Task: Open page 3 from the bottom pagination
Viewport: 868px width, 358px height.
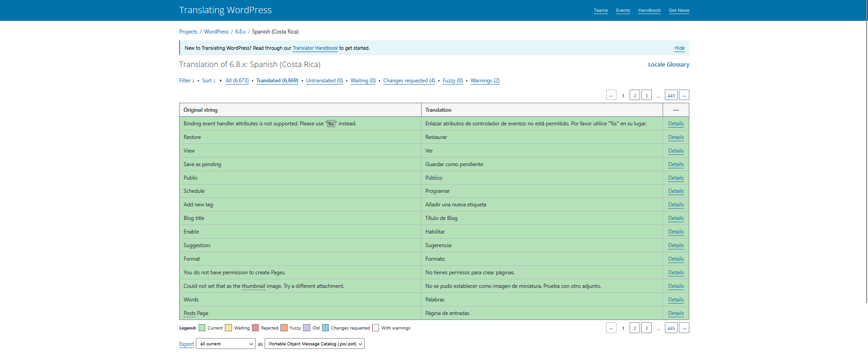Action: 646,328
